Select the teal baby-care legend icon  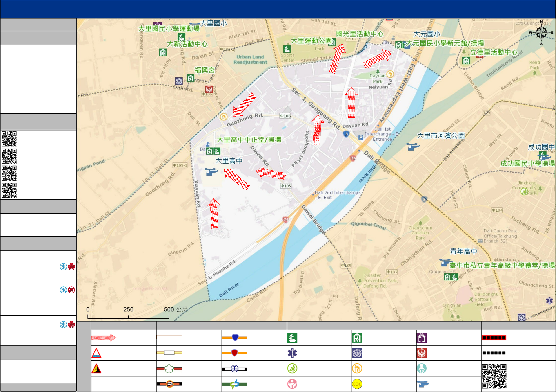coord(422,369)
